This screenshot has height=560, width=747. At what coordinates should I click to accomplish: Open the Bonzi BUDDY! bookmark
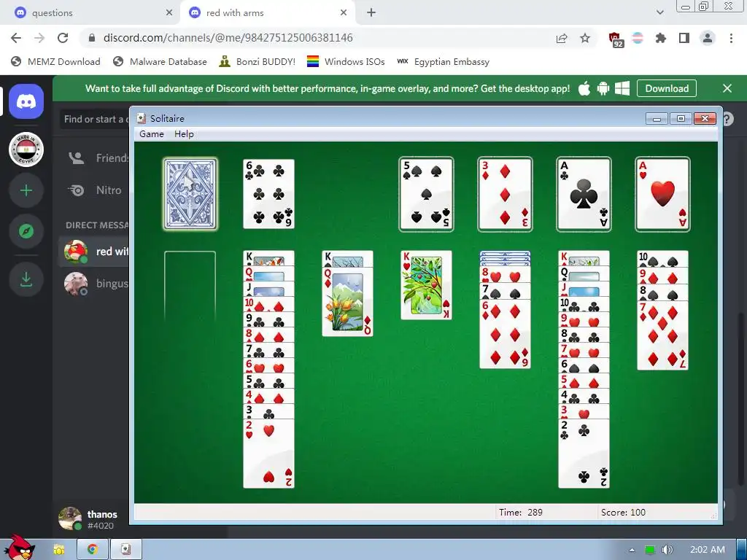click(258, 61)
